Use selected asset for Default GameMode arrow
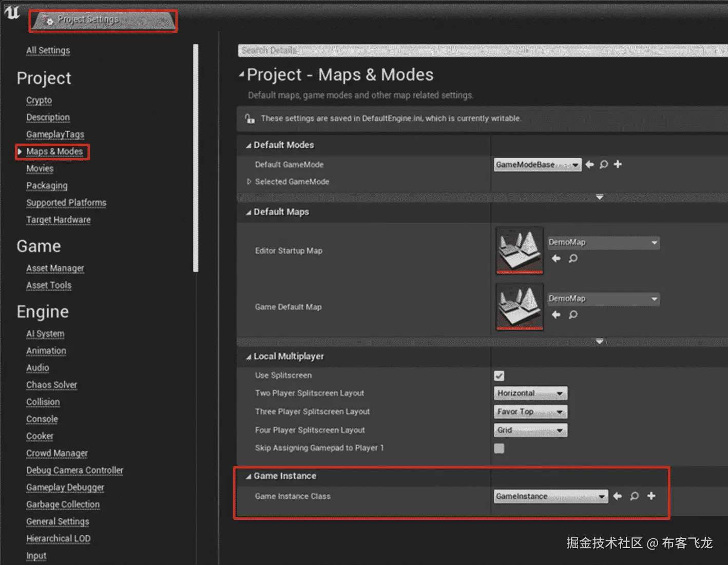 [x=589, y=164]
